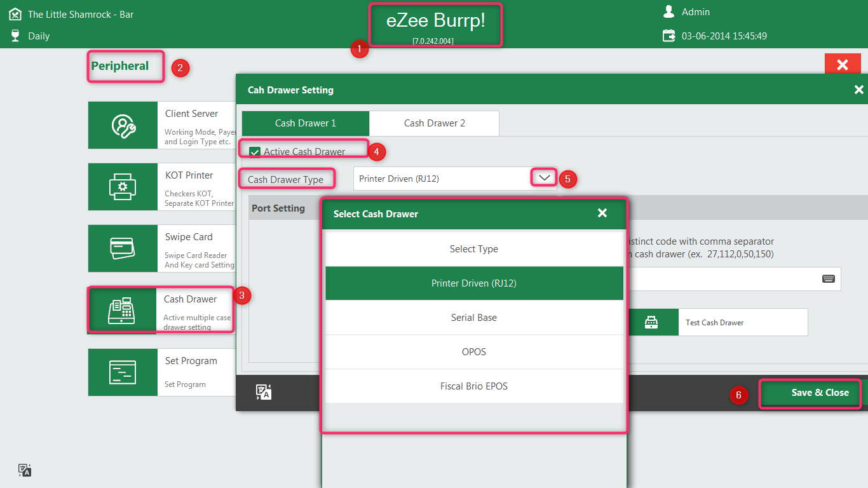Click the translate icon in dialog footer
The image size is (868, 488).
[x=264, y=392]
